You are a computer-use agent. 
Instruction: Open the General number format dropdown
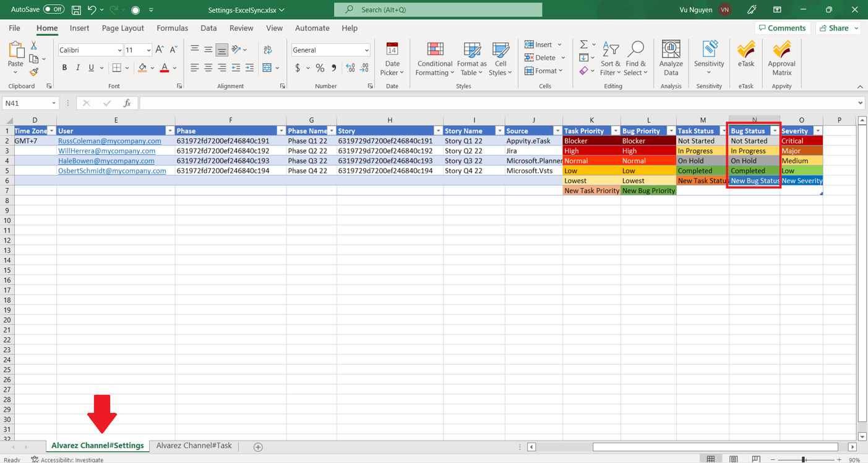[x=366, y=51]
